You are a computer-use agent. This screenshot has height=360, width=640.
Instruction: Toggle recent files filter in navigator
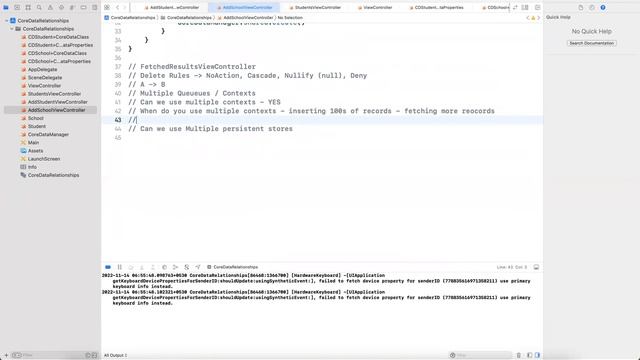pyautogui.click(x=88, y=355)
